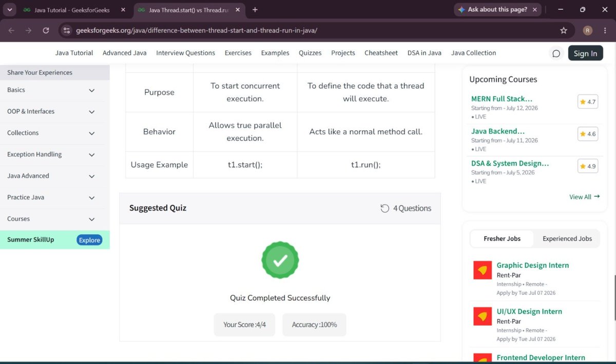The height and width of the screenshot is (364, 616).
Task: Open Java Collection nav item
Action: (x=473, y=53)
